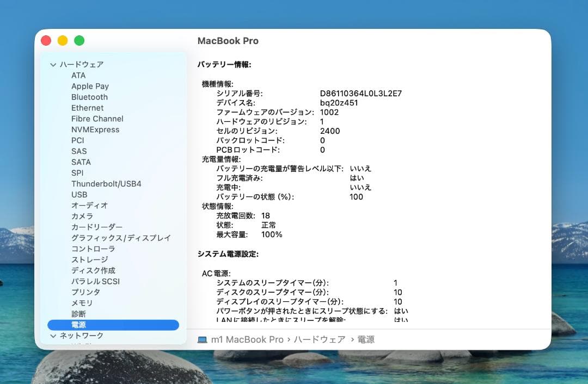Select USB in the sidebar

pos(81,194)
